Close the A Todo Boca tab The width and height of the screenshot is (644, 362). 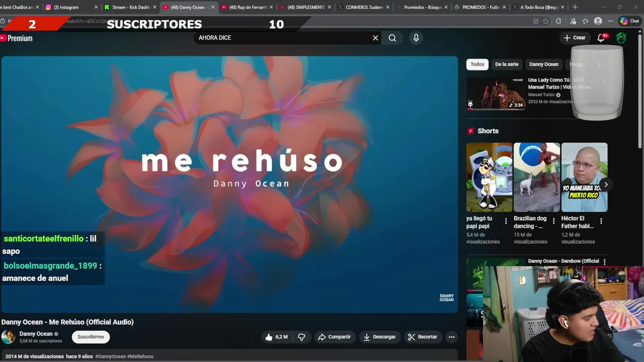click(x=562, y=7)
